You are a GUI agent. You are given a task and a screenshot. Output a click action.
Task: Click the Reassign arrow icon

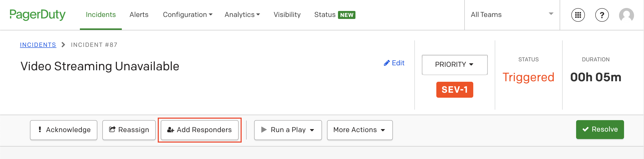pos(112,129)
